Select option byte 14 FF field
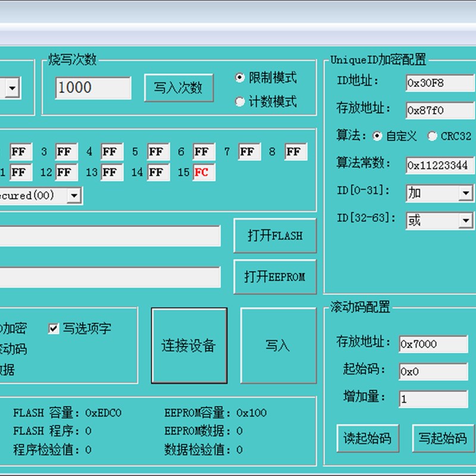Image resolution: width=476 pixels, height=476 pixels. pos(158,172)
